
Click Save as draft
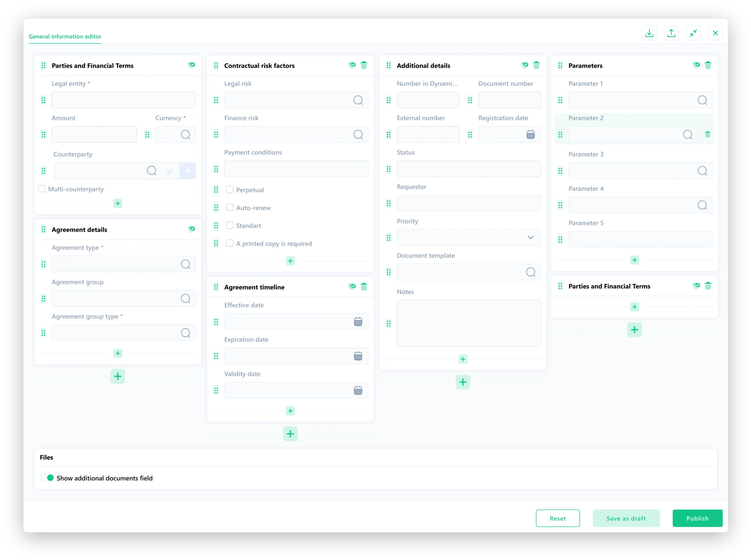[x=626, y=518]
